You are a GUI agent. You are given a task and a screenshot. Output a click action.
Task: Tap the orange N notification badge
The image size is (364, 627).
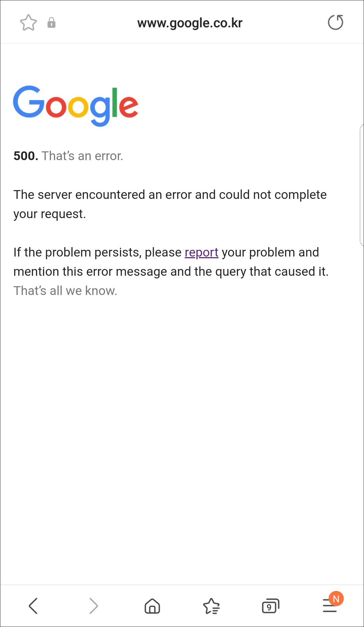[x=336, y=599]
